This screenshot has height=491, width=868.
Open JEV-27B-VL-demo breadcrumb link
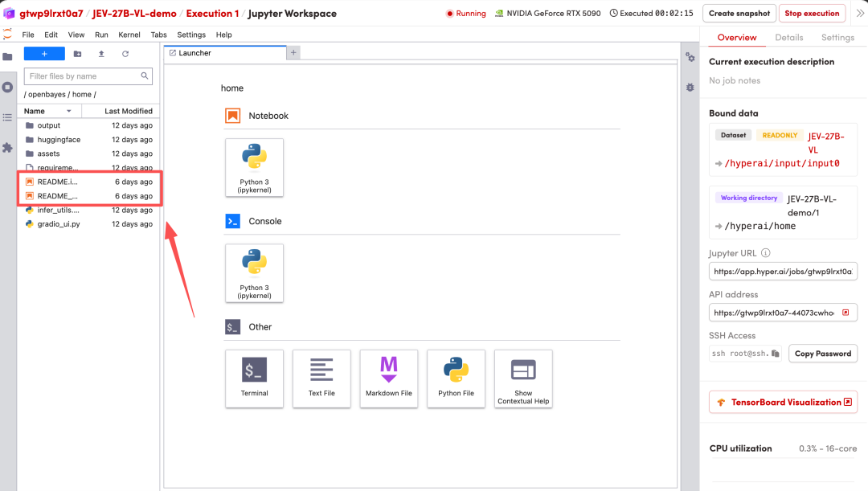coord(134,14)
